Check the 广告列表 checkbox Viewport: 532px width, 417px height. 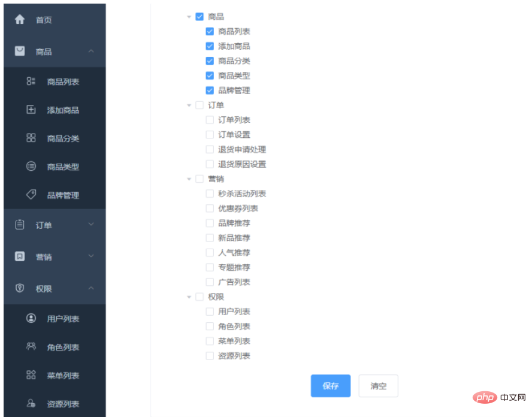coord(210,282)
